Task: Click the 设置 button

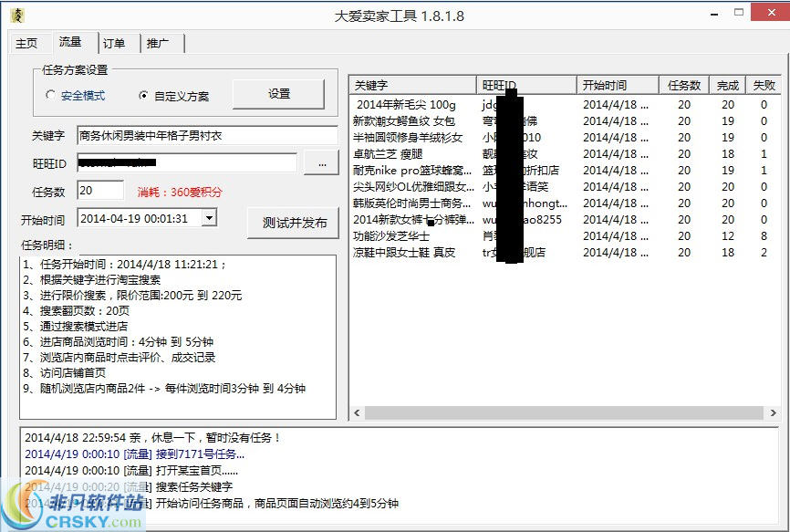Action: (279, 95)
